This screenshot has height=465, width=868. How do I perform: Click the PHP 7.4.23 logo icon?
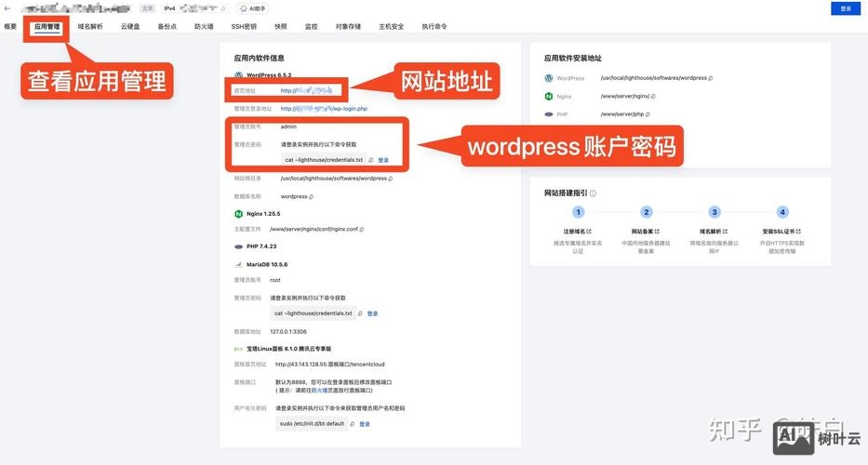238,246
